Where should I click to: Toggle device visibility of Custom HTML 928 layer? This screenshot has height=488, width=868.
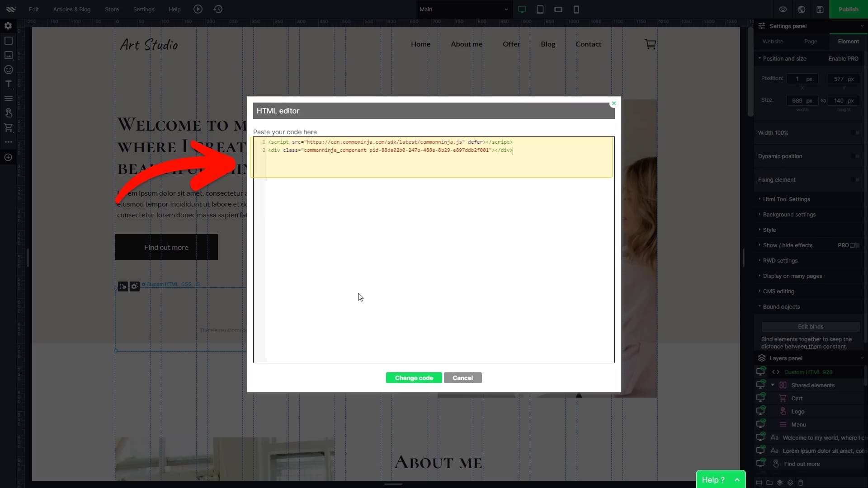pos(761,372)
